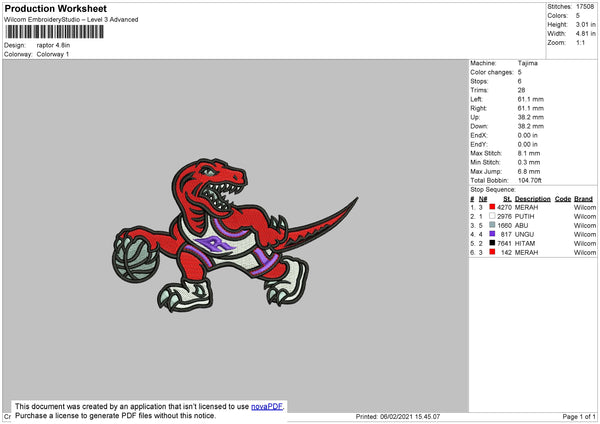Select the gray ABU color swatch

coord(492,225)
